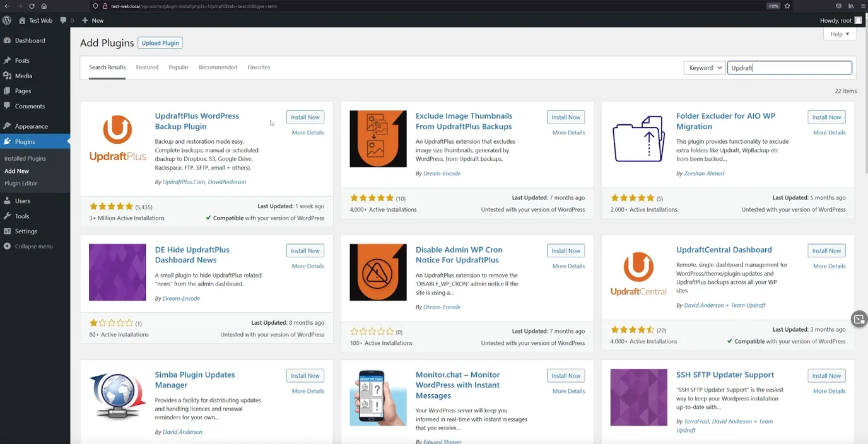The height and width of the screenshot is (444, 868).
Task: Click the UpdraftPlus logo thumbnail
Action: click(x=117, y=139)
